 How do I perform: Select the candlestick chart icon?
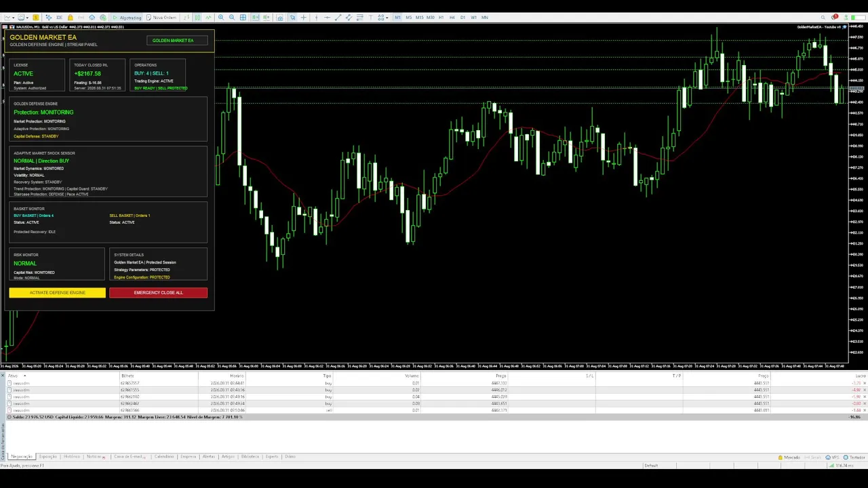tap(197, 18)
